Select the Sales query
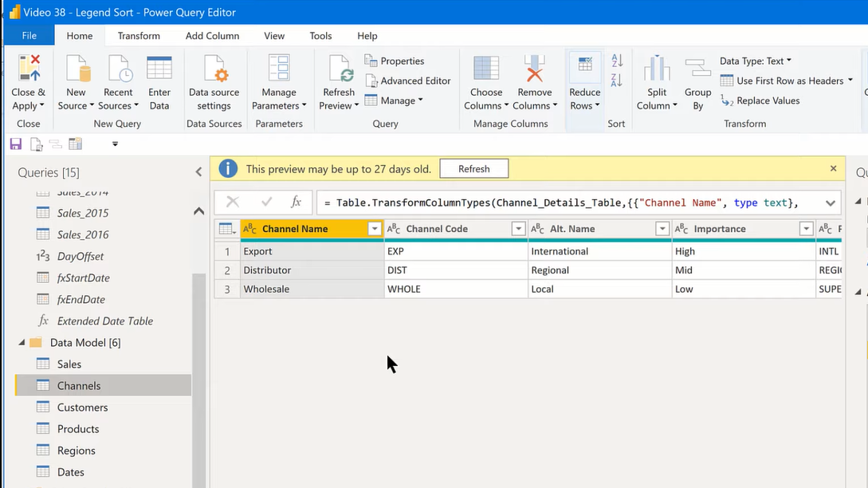This screenshot has height=488, width=868. tap(103, 364)
